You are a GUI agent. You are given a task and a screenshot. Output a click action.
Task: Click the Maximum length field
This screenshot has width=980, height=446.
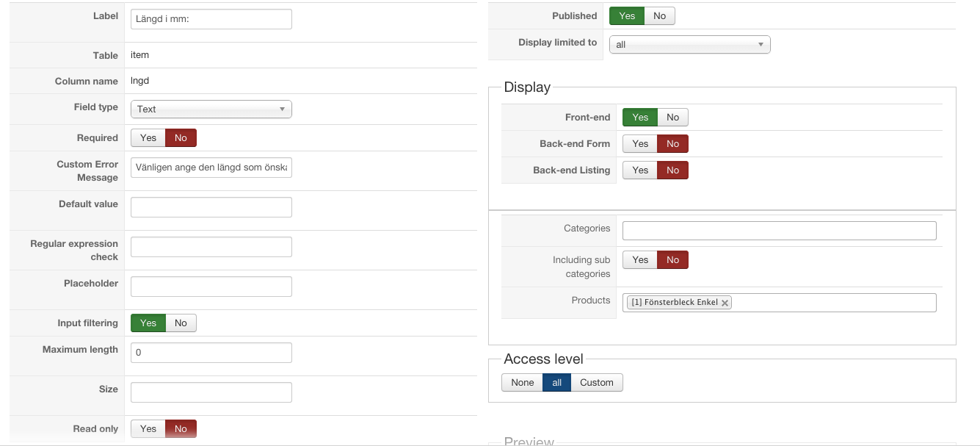[x=211, y=353]
